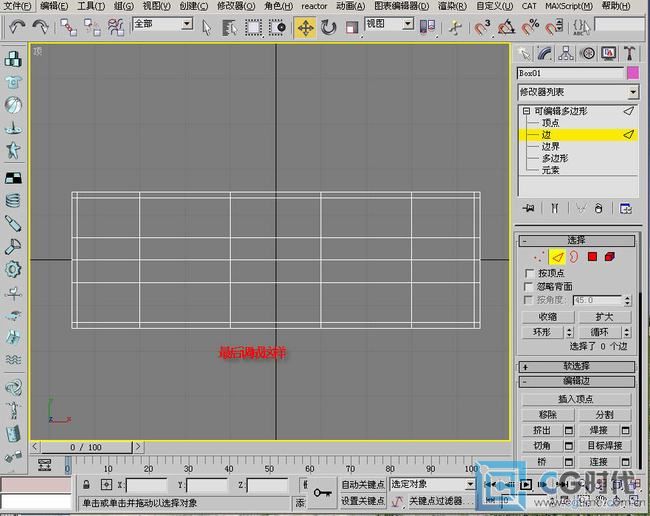Click the 插入顶点 button

pos(576,399)
